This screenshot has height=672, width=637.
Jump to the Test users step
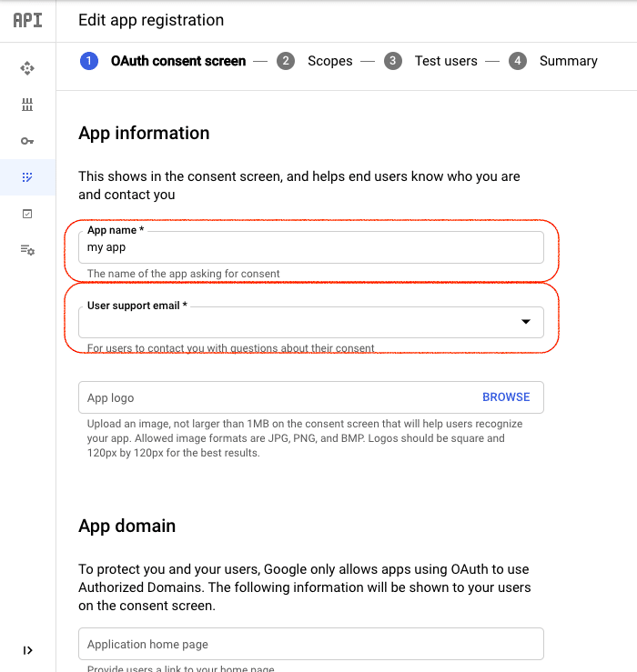[x=446, y=61]
